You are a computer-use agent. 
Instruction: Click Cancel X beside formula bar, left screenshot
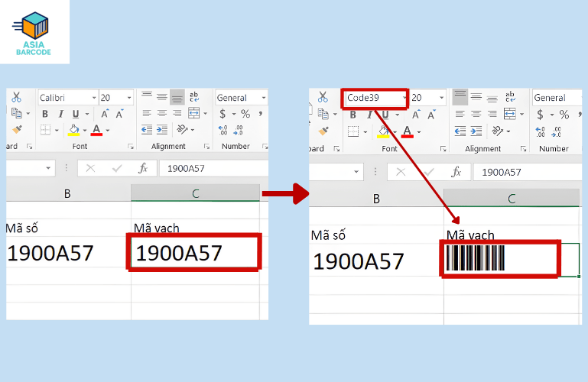pos(90,168)
